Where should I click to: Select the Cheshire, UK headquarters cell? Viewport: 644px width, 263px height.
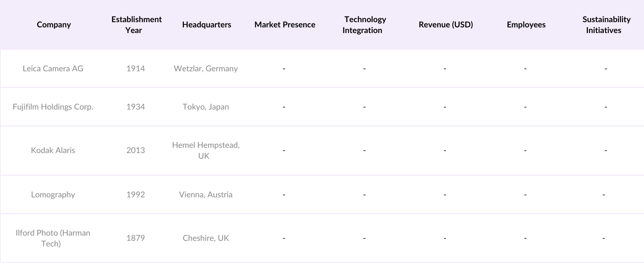[206, 238]
